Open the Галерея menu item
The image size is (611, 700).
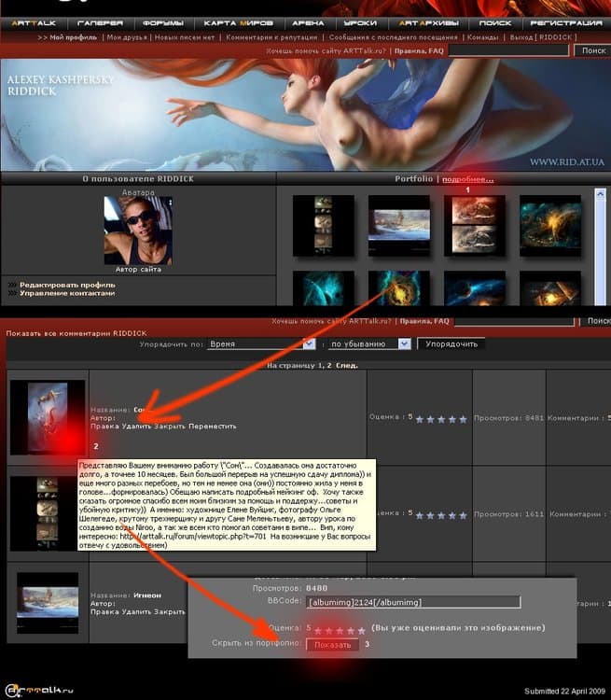pyautogui.click(x=99, y=22)
